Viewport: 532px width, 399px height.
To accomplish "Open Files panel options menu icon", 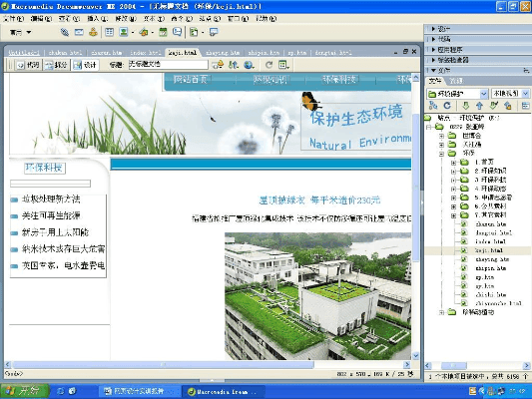I will [526, 71].
